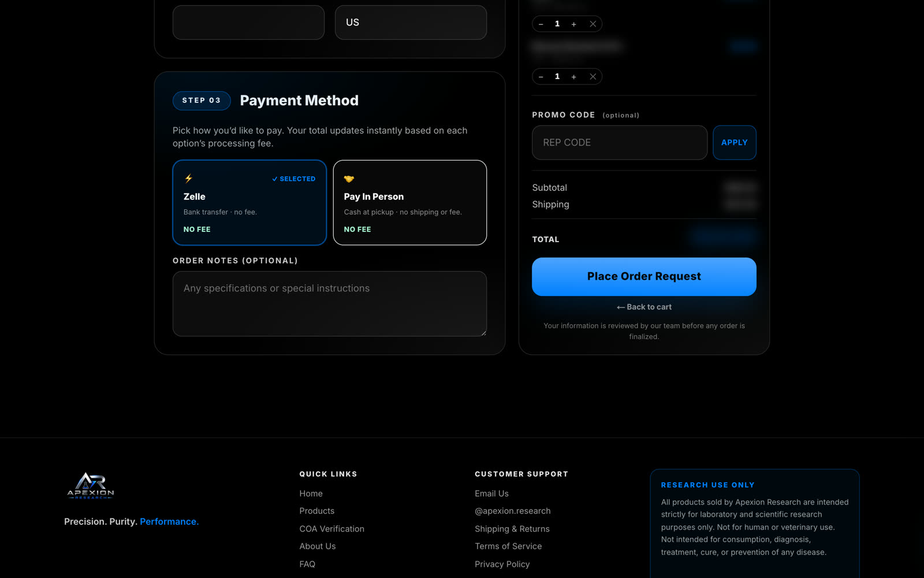Click Email Us support link
The image size is (924, 578).
491,494
